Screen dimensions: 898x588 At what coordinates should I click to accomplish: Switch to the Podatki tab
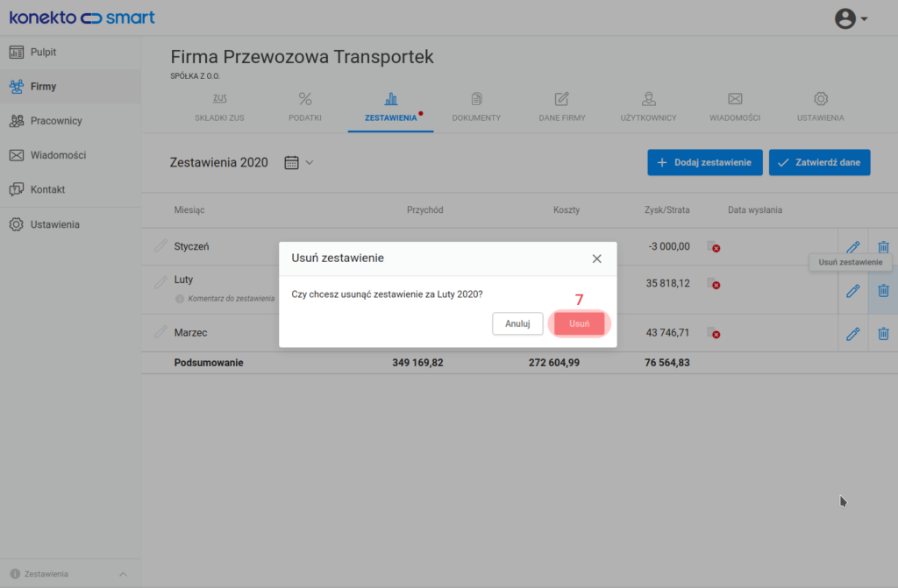(x=304, y=108)
